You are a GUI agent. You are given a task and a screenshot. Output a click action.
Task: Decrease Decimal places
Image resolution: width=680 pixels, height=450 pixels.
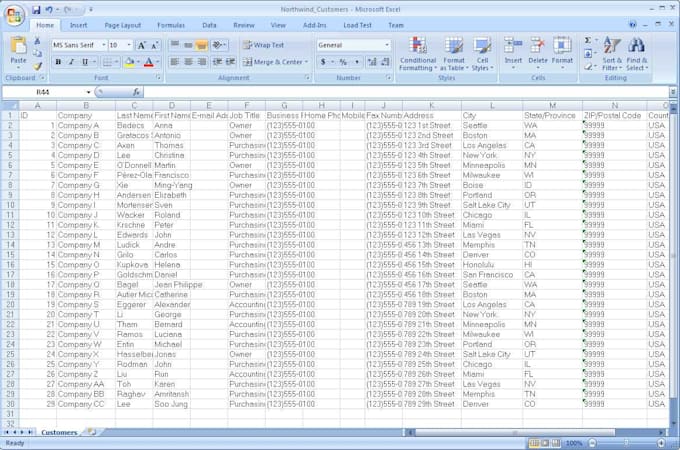tap(385, 62)
